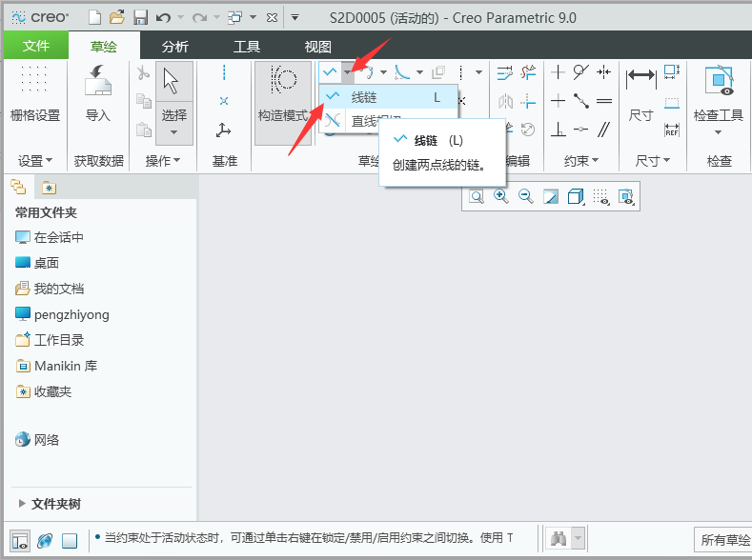
Task: Switch to the 视图 ribbon tab
Action: coord(318,47)
